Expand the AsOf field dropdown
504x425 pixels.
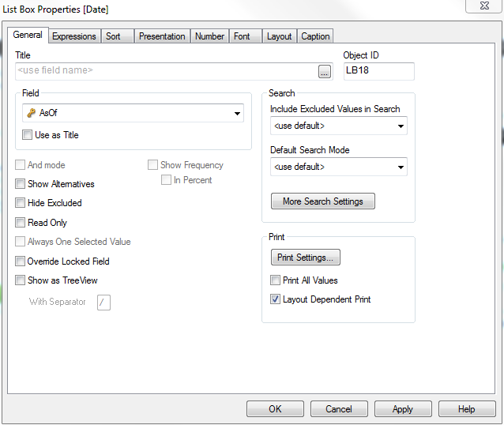pyautogui.click(x=237, y=114)
